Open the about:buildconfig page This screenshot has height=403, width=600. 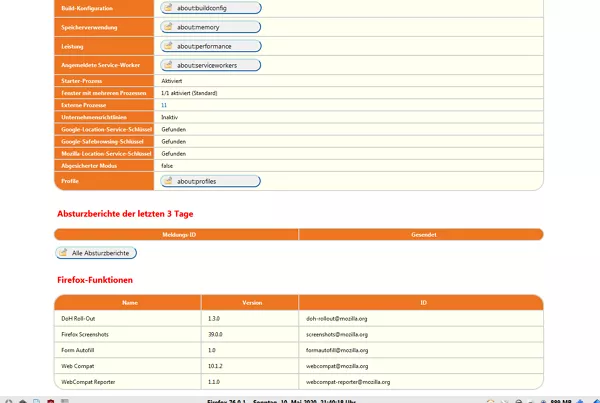coord(211,8)
